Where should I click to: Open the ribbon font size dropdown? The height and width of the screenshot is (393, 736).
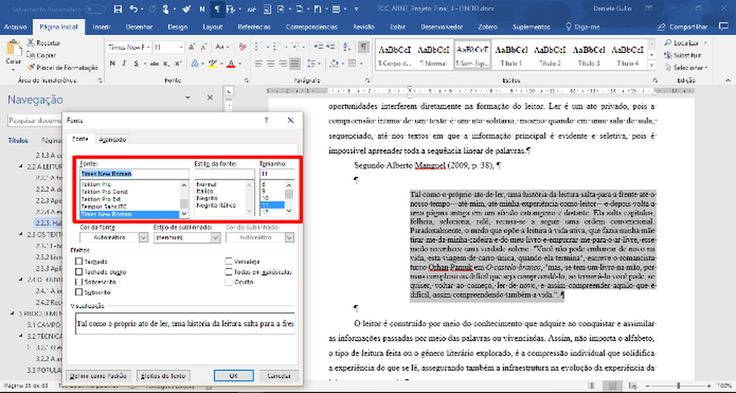point(181,47)
